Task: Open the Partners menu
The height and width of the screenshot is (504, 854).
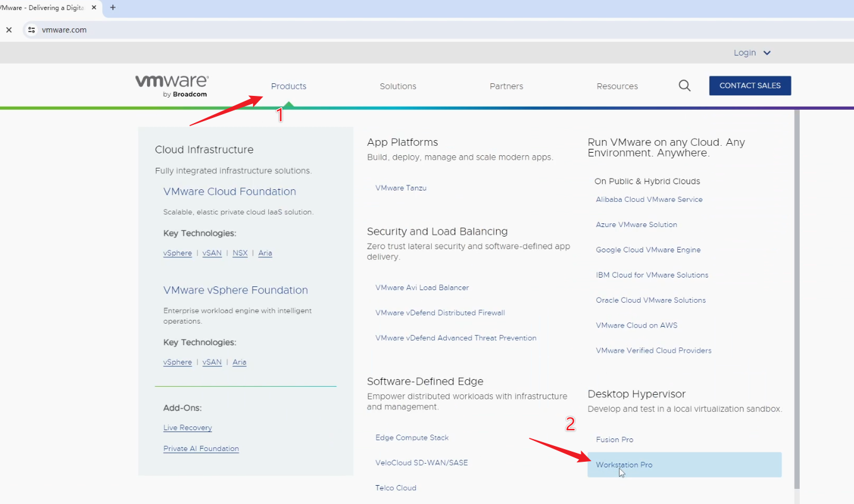Action: 506,86
